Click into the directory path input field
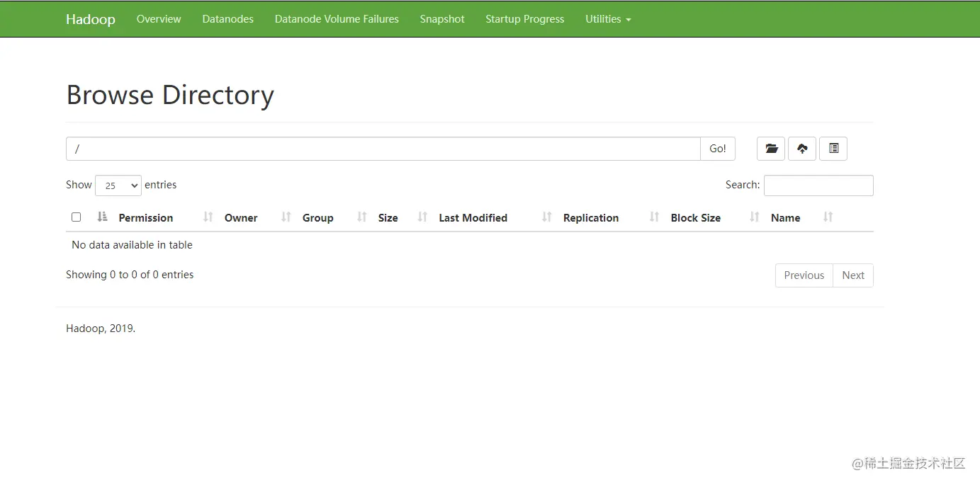The image size is (980, 485). tap(383, 149)
